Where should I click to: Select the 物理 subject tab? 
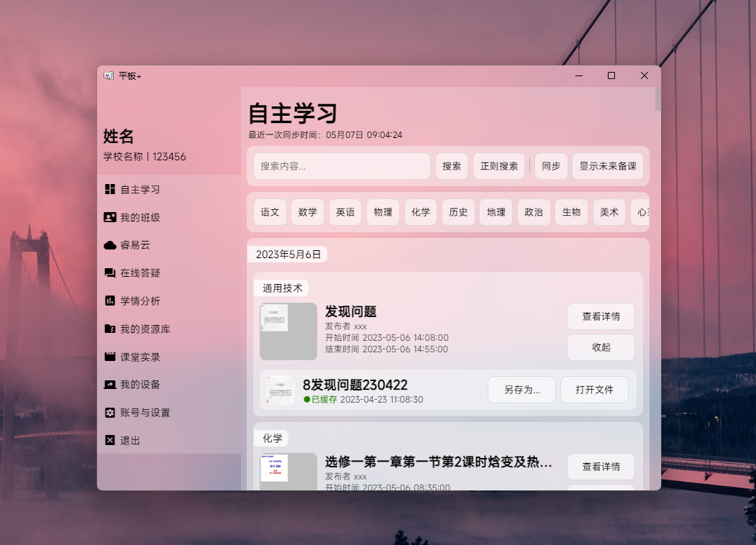click(383, 211)
